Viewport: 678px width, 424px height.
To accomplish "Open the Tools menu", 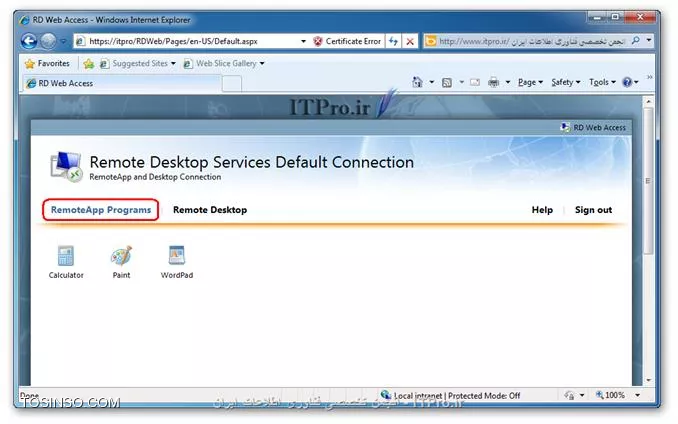I will 602,82.
